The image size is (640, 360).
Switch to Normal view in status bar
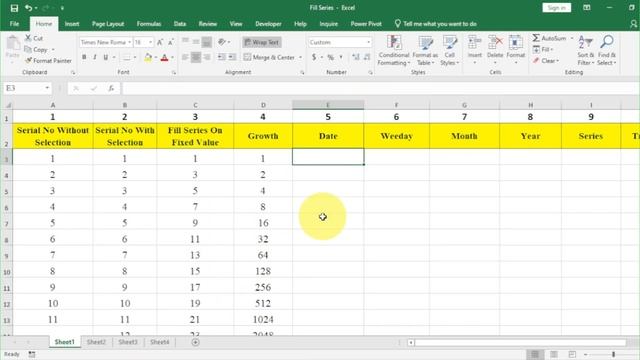535,354
